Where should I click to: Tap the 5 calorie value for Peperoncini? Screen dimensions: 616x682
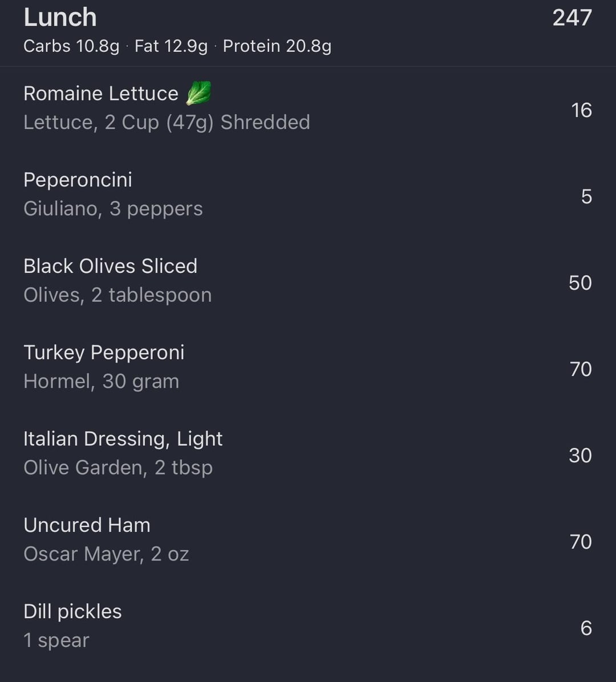point(586,197)
